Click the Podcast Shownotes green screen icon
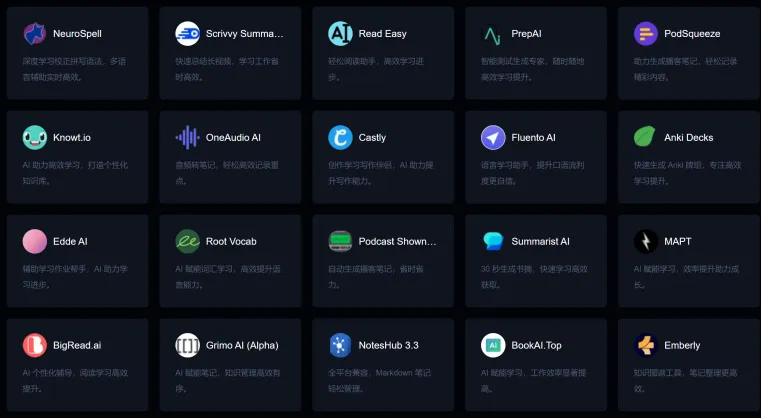The image size is (761, 418). [x=340, y=241]
